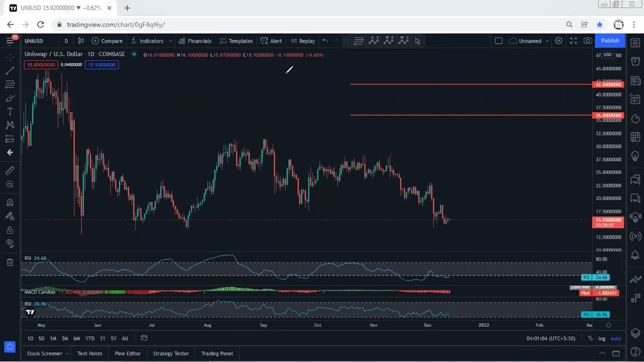Open the object tree layers icon
Viewport: 644px width, 362px height.
[x=635, y=333]
